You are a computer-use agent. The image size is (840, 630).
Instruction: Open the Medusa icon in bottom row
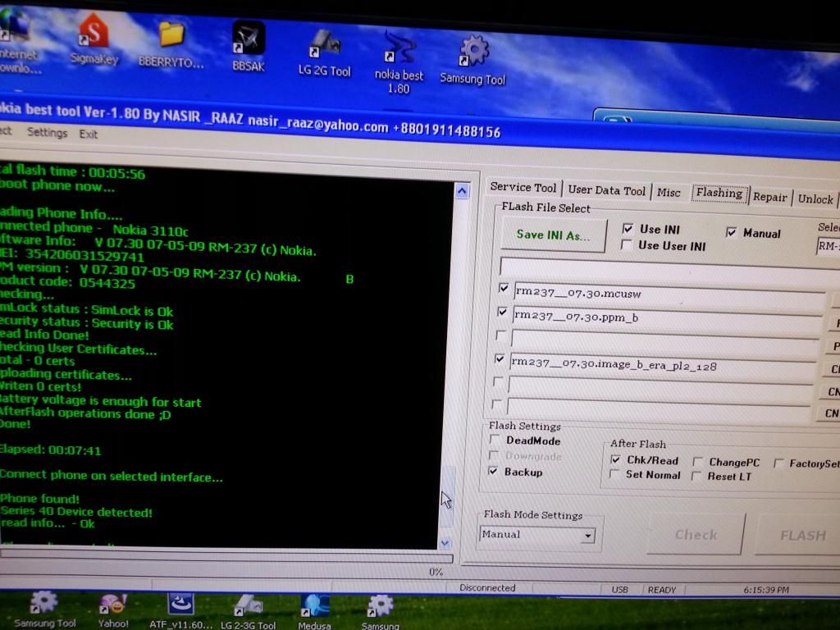pos(315,608)
